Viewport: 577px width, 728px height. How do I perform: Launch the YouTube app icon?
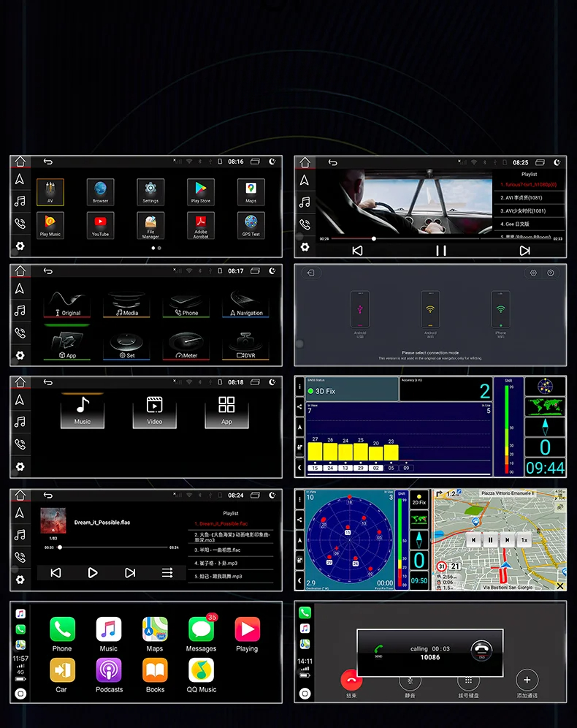[100, 225]
